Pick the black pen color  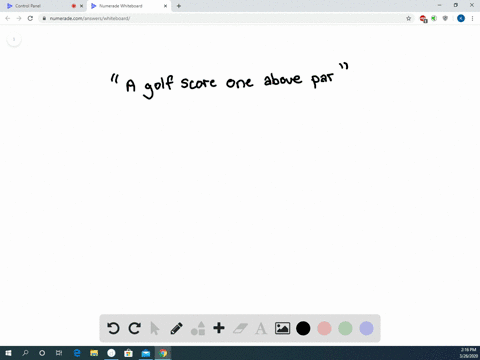click(x=303, y=328)
